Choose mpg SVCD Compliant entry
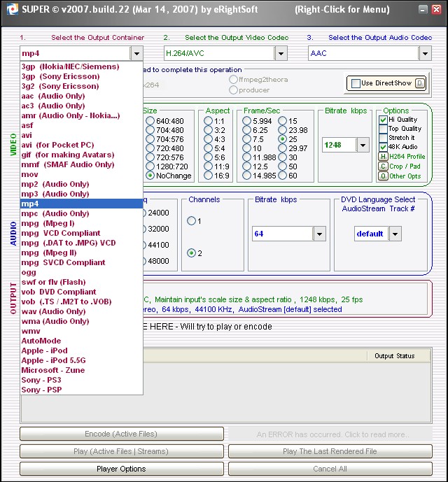The image size is (448, 482). tap(81, 262)
